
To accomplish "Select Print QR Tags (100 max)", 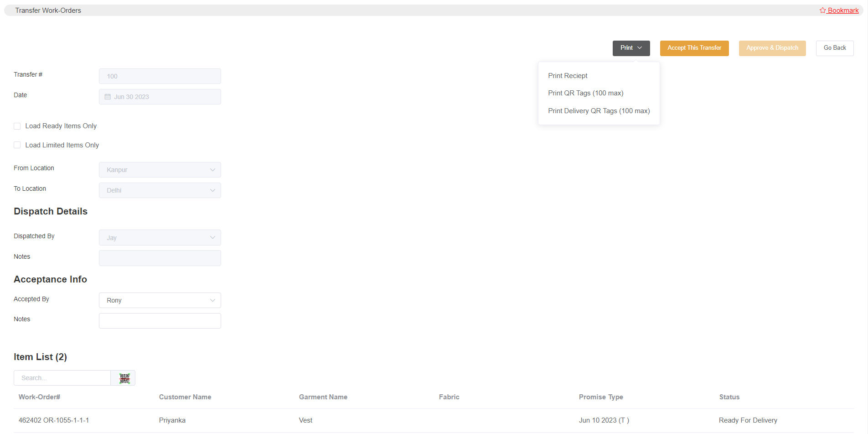I will pyautogui.click(x=585, y=93).
